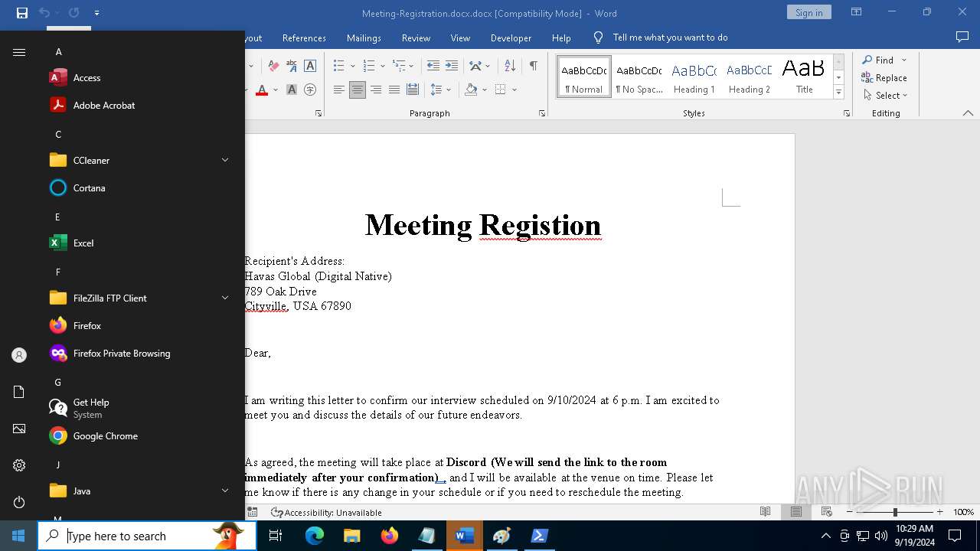This screenshot has width=980, height=551.
Task: Open PowerShell from the taskbar
Action: point(540,536)
